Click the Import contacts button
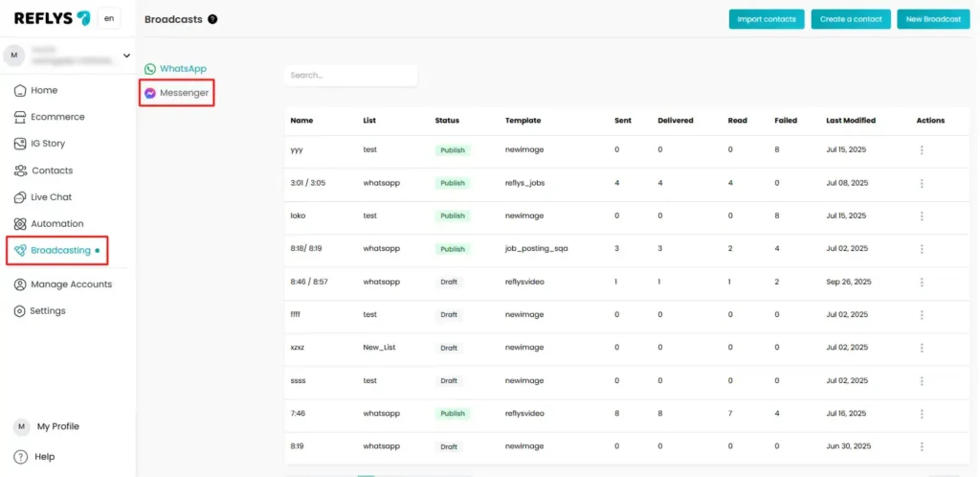The width and height of the screenshot is (980, 477). click(x=767, y=19)
